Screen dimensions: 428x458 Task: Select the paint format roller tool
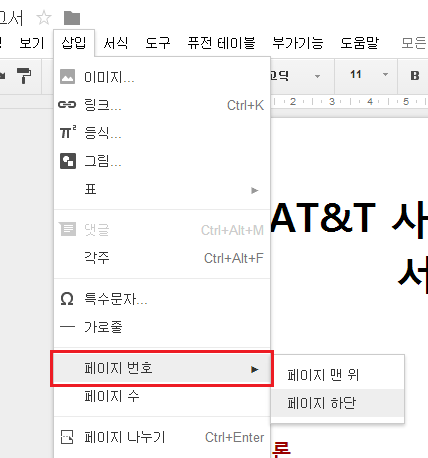pyautogui.click(x=24, y=76)
